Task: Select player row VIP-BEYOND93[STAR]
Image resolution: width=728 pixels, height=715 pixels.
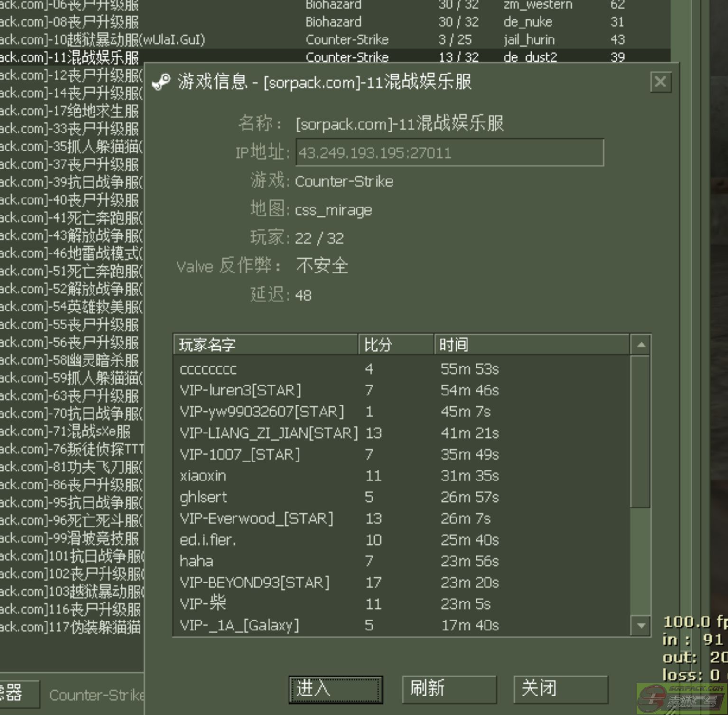Action: click(x=402, y=583)
